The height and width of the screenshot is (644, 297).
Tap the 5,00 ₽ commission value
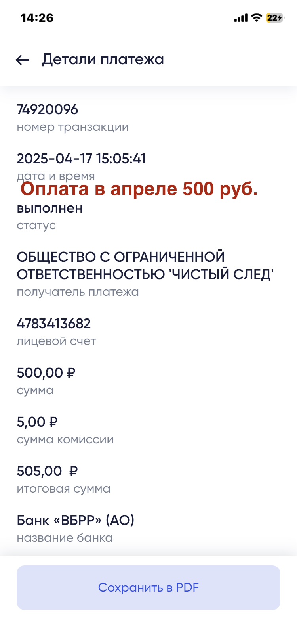(37, 422)
